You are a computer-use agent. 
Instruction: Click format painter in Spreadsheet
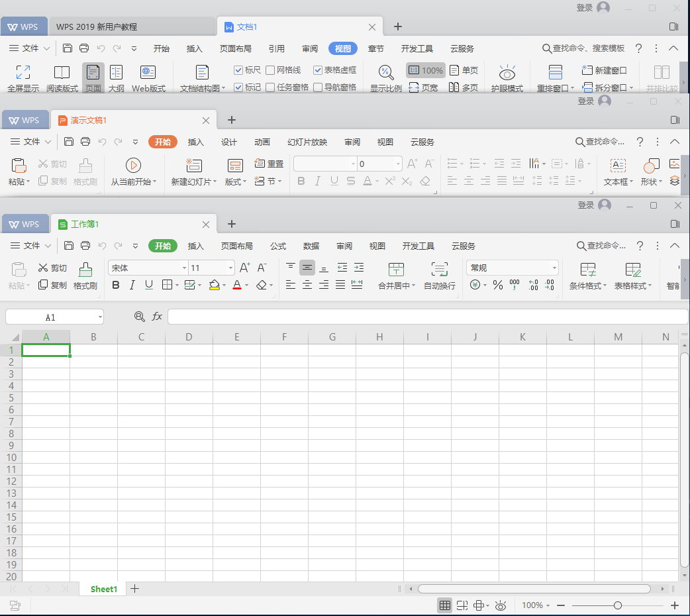[85, 276]
